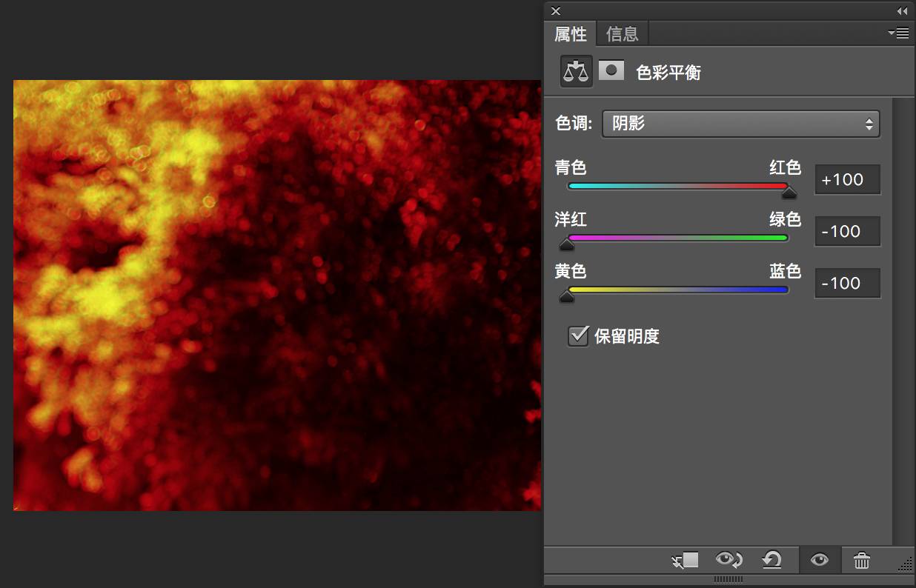Click the 红色 label
The height and width of the screenshot is (588, 916).
coord(786,167)
